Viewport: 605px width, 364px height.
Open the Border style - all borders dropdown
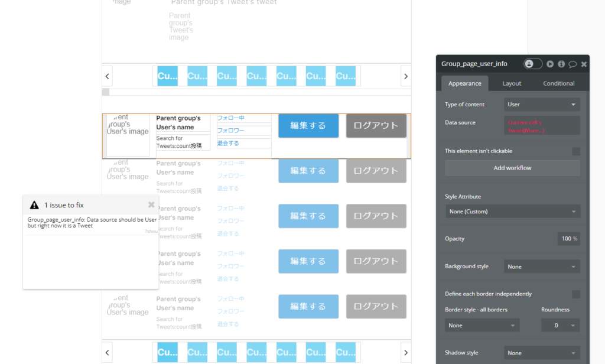tap(482, 326)
